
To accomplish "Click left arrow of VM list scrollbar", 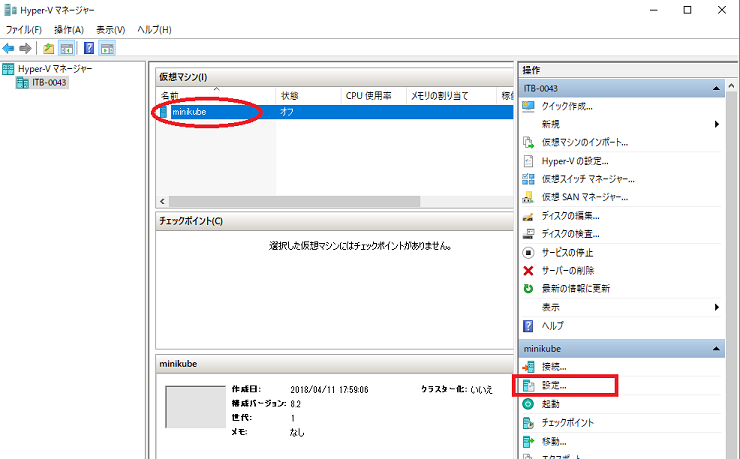I will tap(162, 201).
